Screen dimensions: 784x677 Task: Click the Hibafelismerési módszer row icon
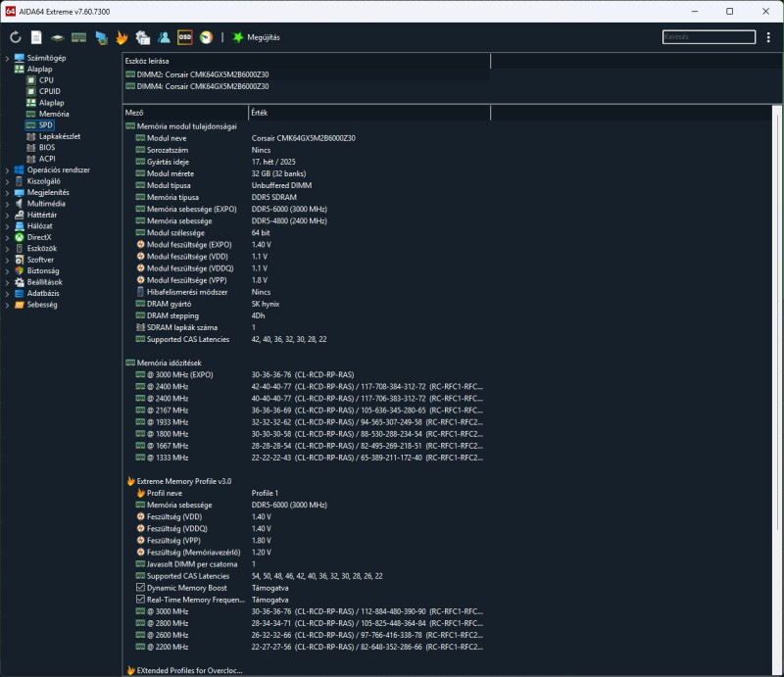tap(140, 292)
